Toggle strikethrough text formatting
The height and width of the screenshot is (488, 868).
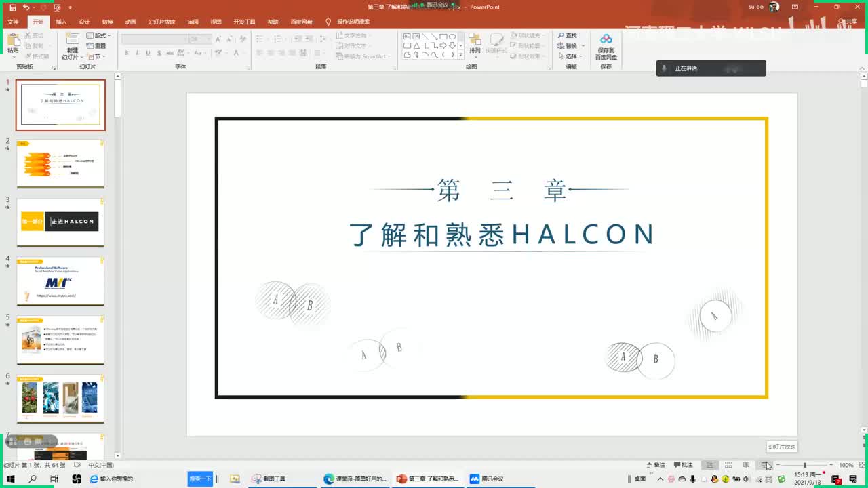click(171, 53)
